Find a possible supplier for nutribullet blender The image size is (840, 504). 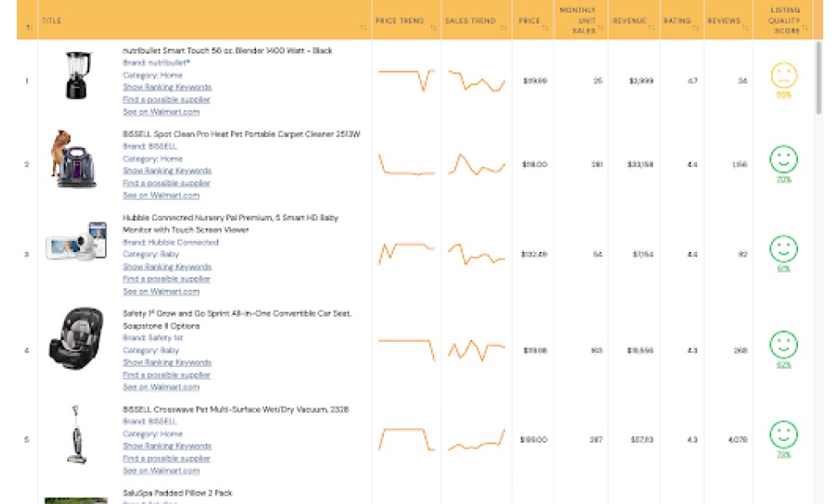(166, 100)
